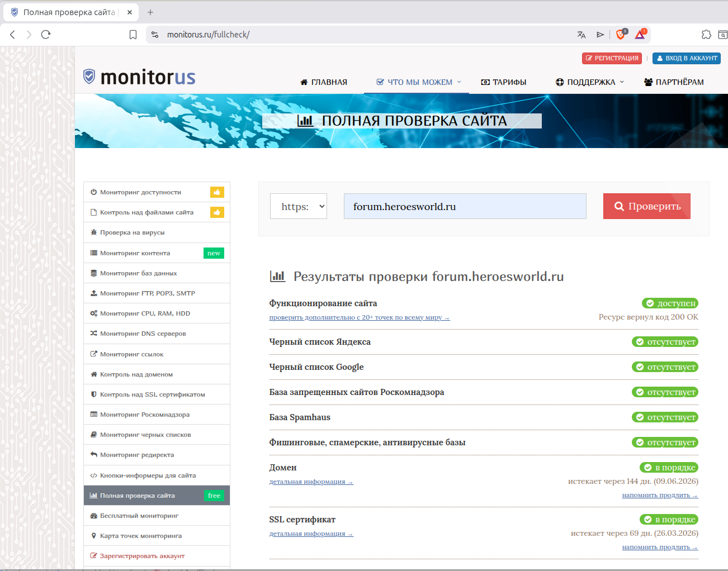Click the доступен status badge
The width and height of the screenshot is (728, 571).
click(x=670, y=303)
